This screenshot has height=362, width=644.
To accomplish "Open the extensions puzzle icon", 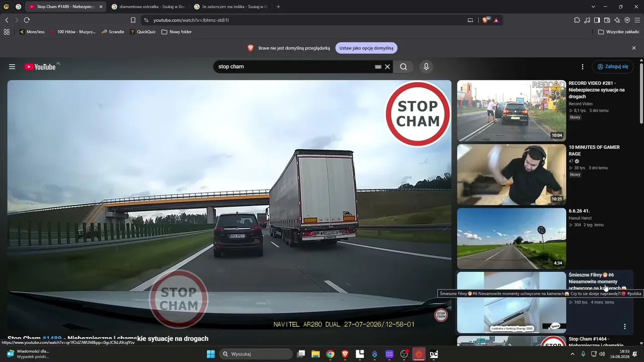I will (577, 20).
